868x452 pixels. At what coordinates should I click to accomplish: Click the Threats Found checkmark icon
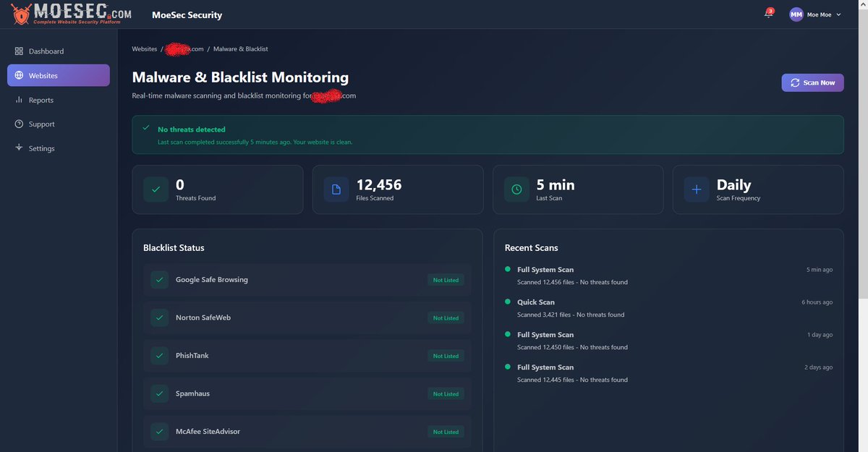coord(155,189)
